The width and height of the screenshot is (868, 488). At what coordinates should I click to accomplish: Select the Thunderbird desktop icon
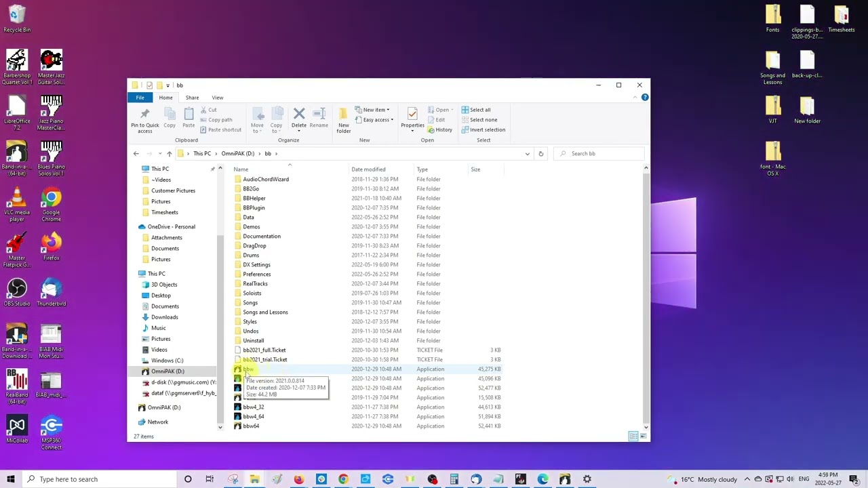[x=51, y=292]
